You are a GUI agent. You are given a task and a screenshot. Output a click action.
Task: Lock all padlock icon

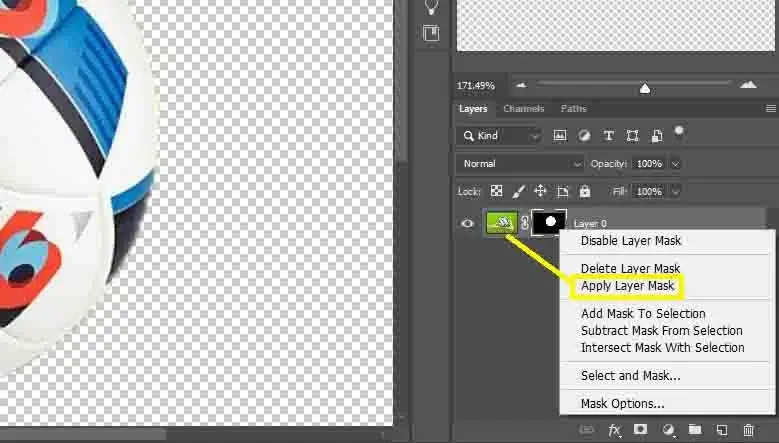click(585, 191)
